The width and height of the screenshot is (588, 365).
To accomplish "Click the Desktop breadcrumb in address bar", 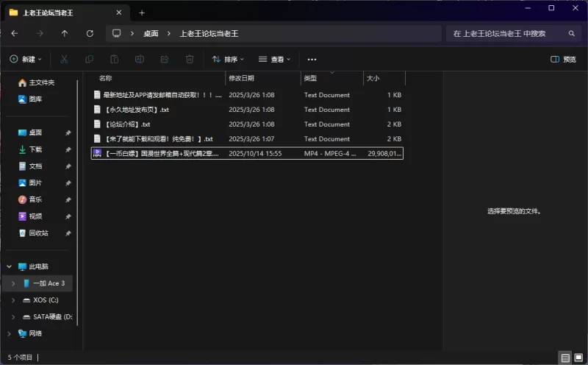I will [x=151, y=33].
